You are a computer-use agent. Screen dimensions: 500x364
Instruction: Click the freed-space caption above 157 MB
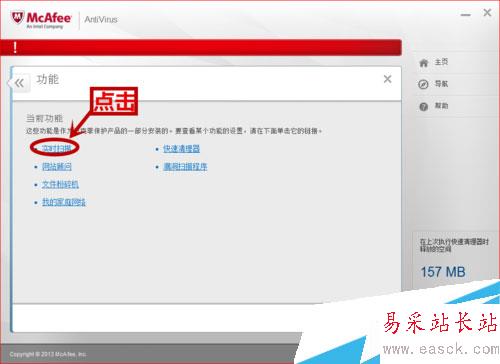point(454,245)
